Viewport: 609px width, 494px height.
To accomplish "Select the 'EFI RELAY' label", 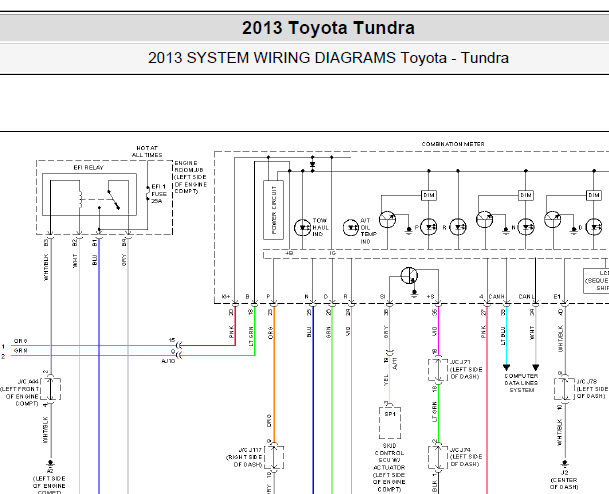I will pos(89,168).
